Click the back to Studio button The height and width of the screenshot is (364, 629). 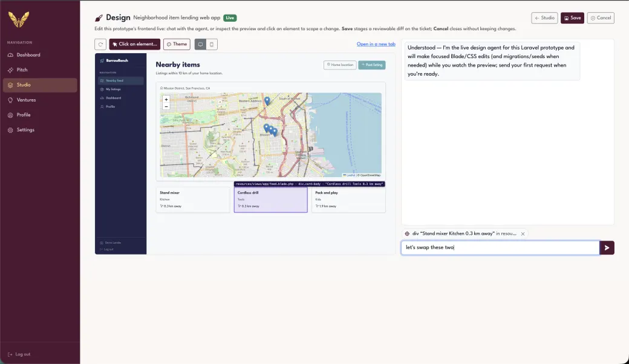[x=544, y=18]
